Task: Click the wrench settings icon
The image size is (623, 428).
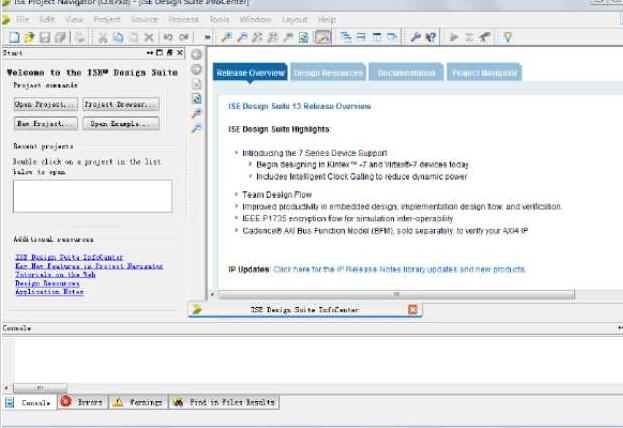Action: [415, 37]
